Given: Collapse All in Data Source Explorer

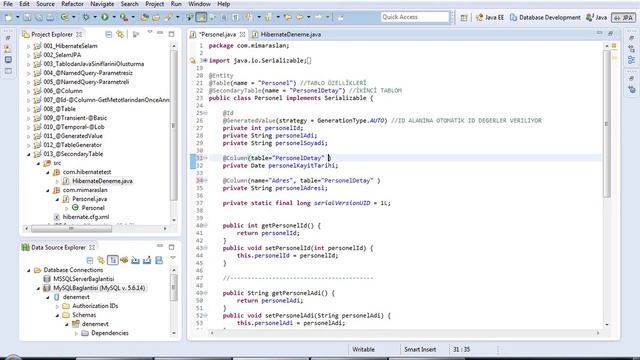Looking at the screenshot, I should click(90, 260).
